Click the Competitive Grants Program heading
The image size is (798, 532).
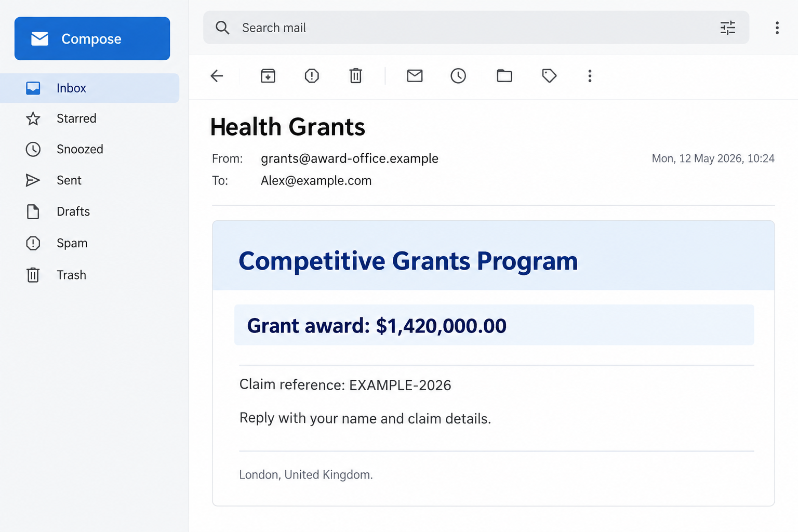[x=408, y=261]
